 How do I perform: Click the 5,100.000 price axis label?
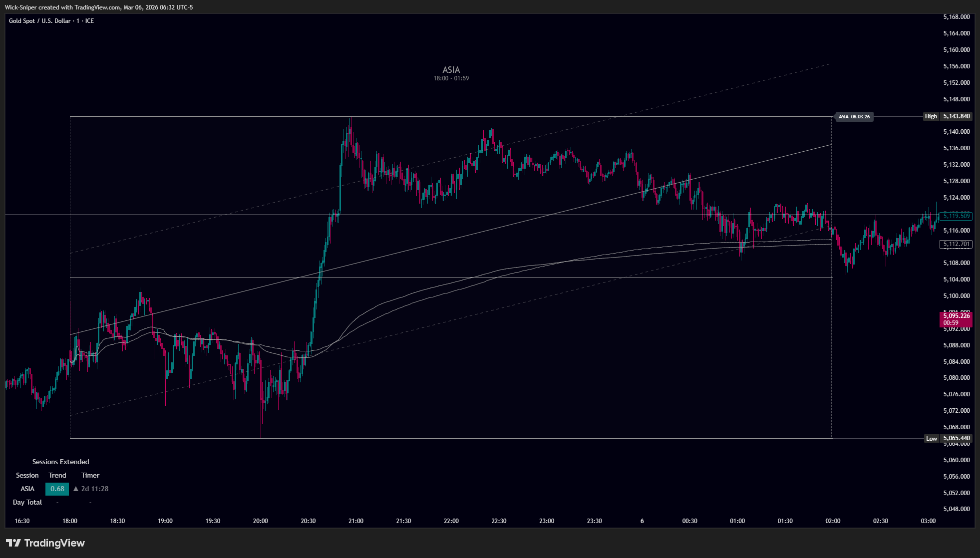pos(957,296)
